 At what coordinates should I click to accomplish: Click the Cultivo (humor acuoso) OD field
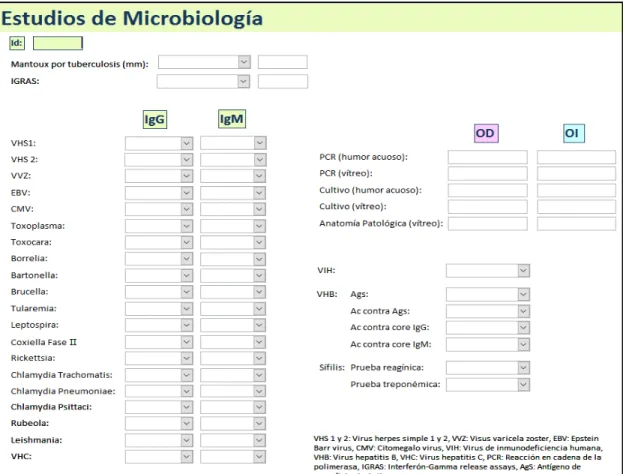pos(488,190)
